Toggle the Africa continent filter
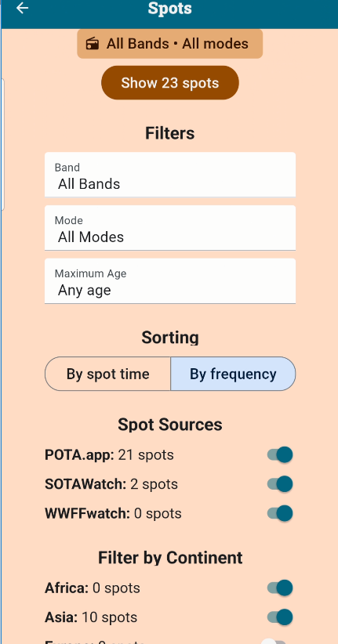338x644 pixels. point(280,588)
